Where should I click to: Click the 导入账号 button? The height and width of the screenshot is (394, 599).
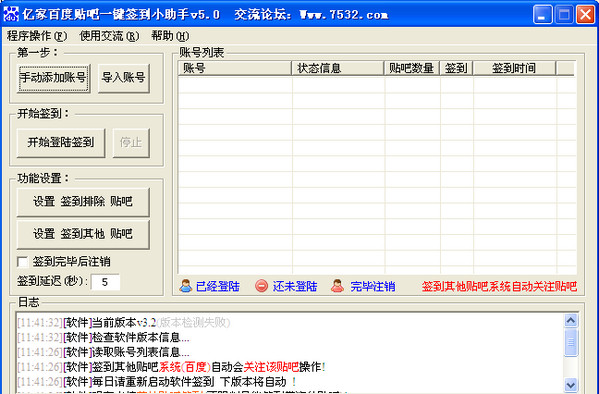point(123,78)
